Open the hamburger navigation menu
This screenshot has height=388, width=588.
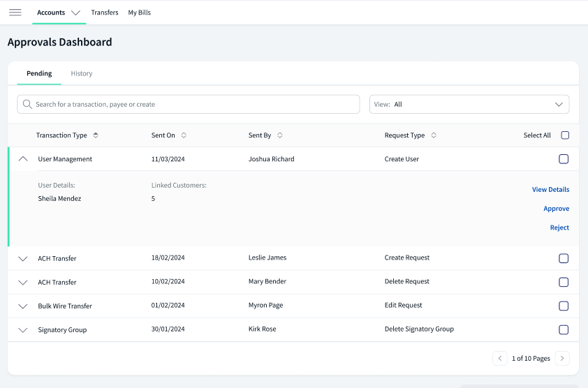[15, 13]
